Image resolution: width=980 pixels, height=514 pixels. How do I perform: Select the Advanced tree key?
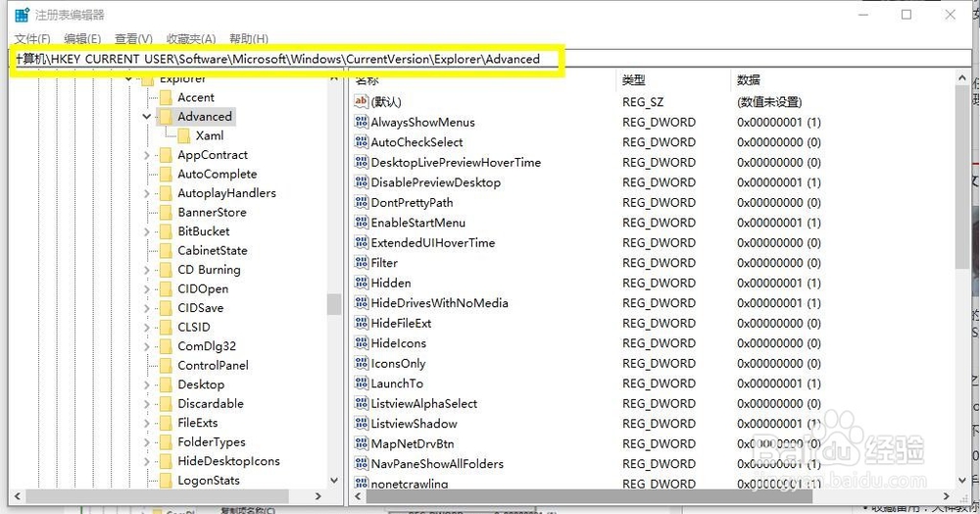205,117
